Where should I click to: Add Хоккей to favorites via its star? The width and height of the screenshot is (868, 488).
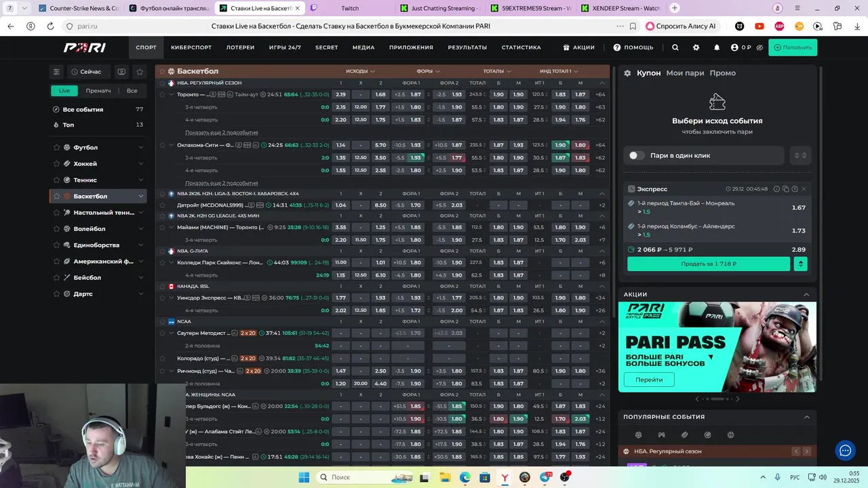pos(56,164)
